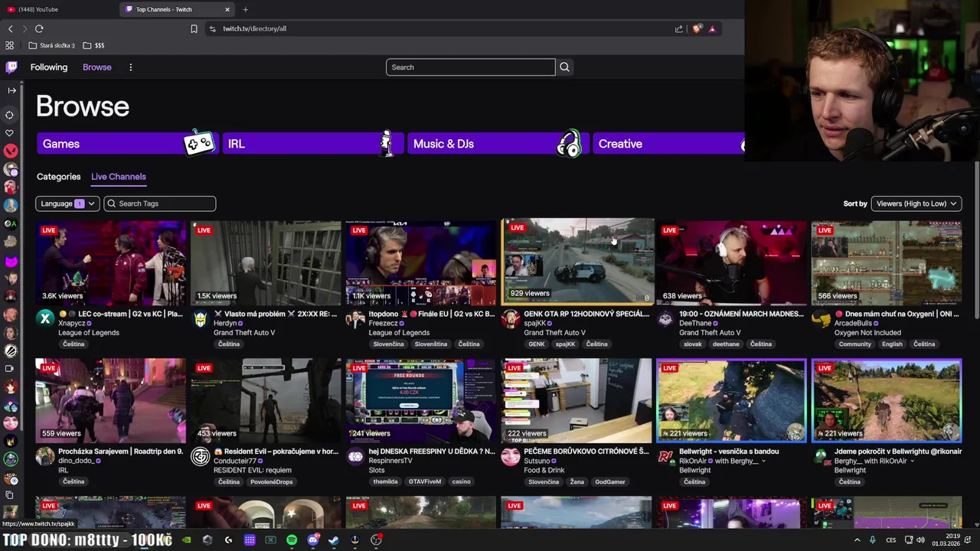
Task: Open a new browser tab with plus
Action: coord(245,9)
